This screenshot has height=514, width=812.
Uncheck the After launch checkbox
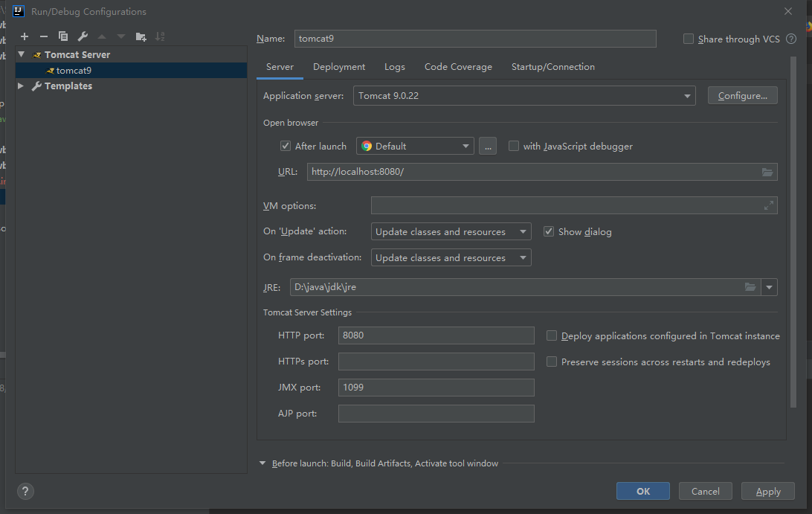click(x=286, y=147)
